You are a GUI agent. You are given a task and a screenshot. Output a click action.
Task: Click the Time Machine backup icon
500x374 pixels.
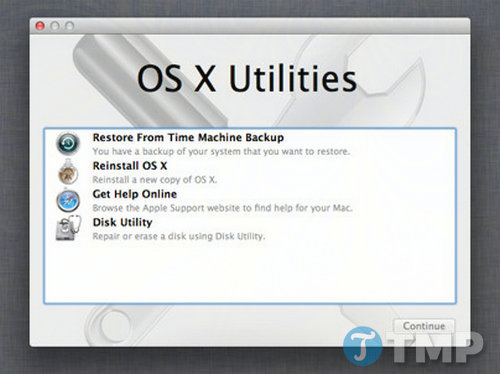pos(68,144)
